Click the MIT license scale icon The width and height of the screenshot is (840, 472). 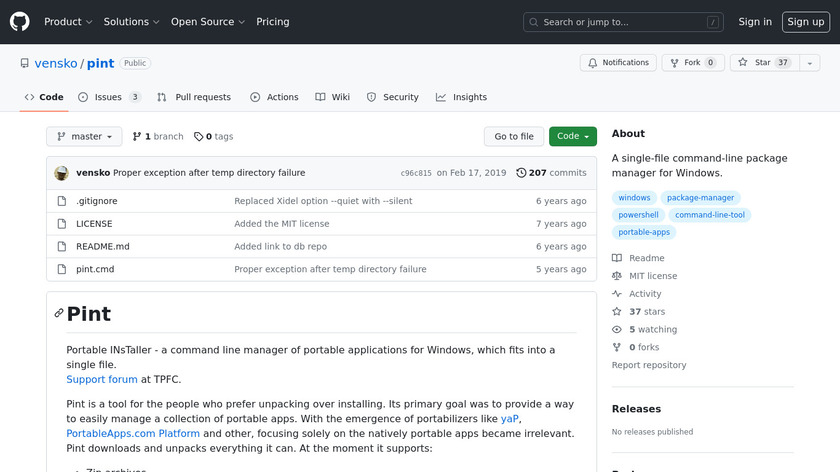617,276
